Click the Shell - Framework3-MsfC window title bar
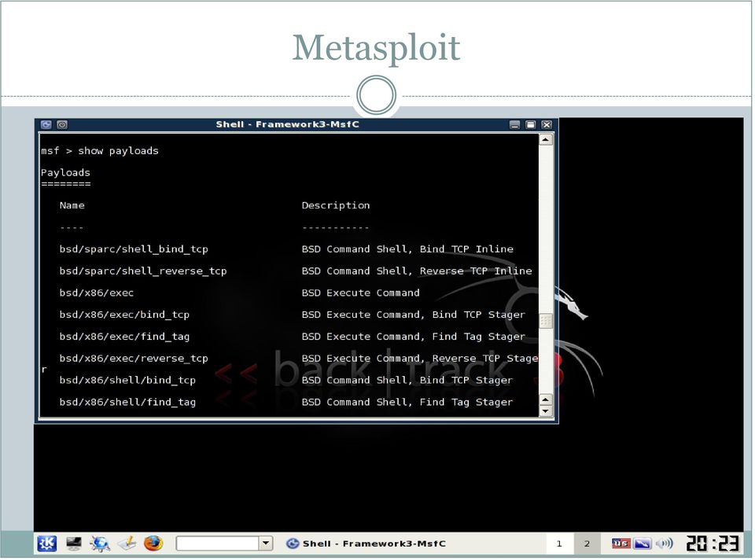This screenshot has width=755, height=560. point(288,124)
